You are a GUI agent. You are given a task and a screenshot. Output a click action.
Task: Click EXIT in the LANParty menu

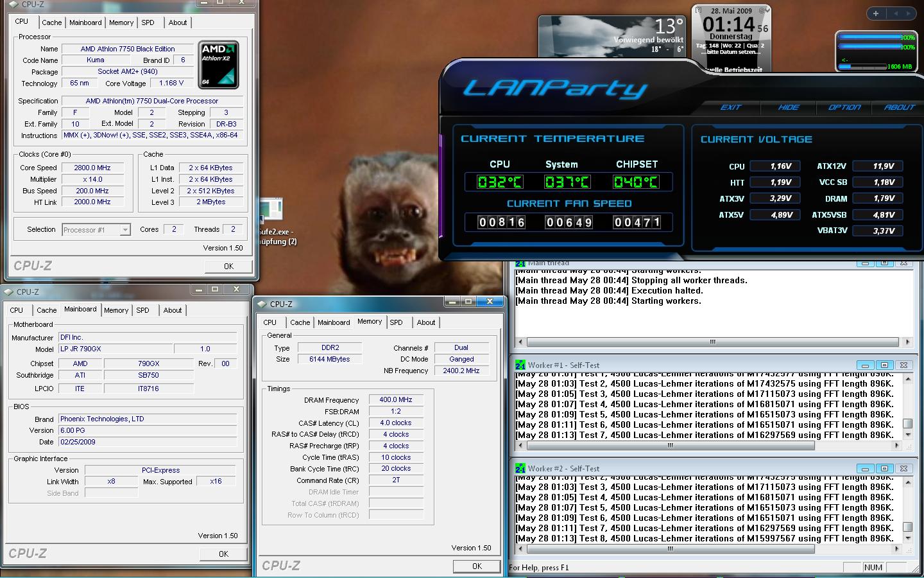coord(731,107)
